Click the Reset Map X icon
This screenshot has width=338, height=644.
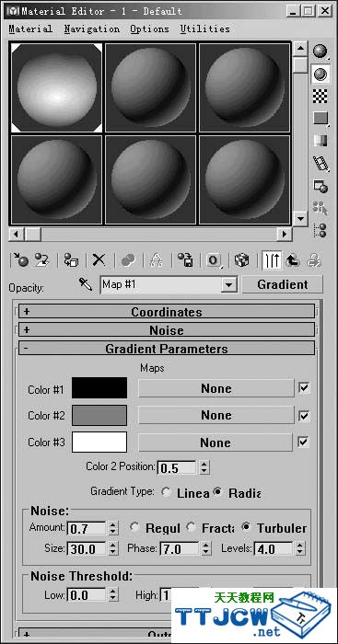click(x=99, y=260)
